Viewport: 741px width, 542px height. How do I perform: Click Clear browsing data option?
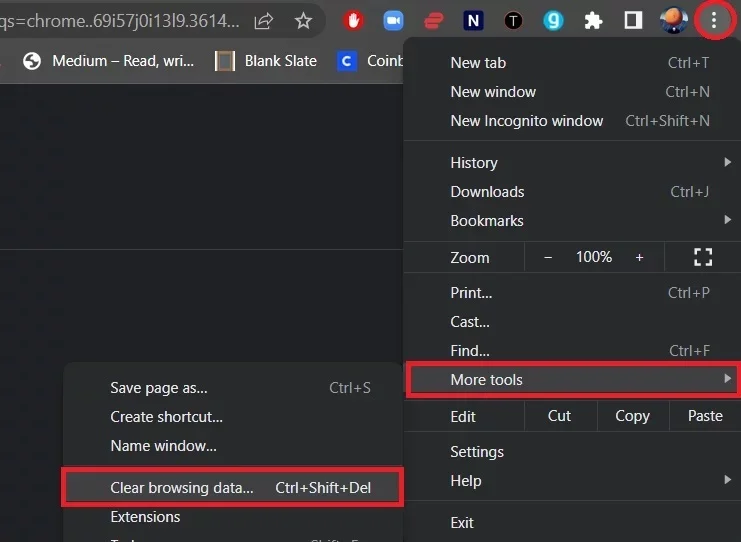tap(233, 488)
